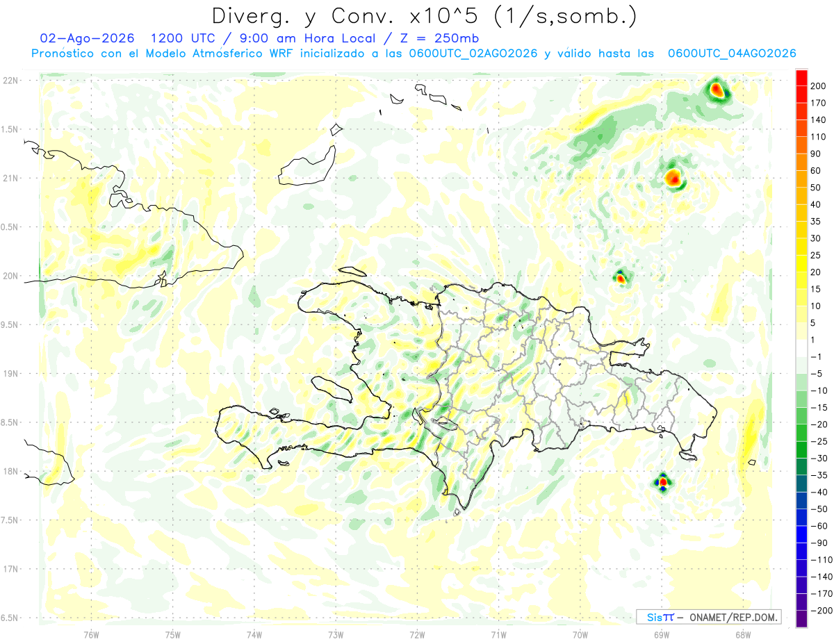Click the latitude label "22N"
Image resolution: width=834 pixels, height=644 pixels.
(x=10, y=81)
